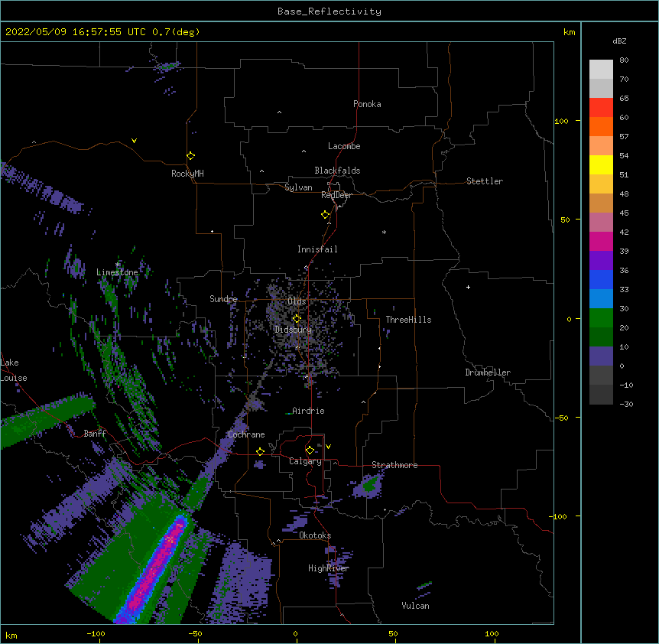Select the Sundre label
Image resolution: width=659 pixels, height=644 pixels.
point(223,299)
